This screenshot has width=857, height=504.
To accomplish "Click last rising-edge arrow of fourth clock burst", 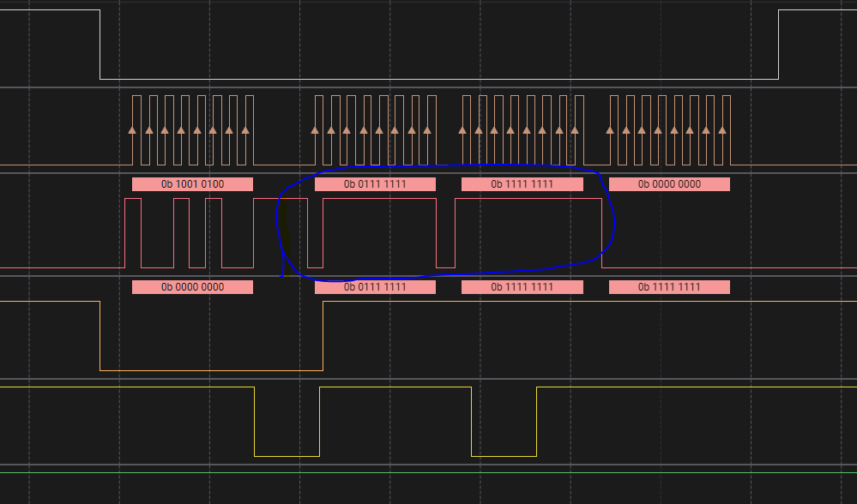I will click(x=722, y=130).
